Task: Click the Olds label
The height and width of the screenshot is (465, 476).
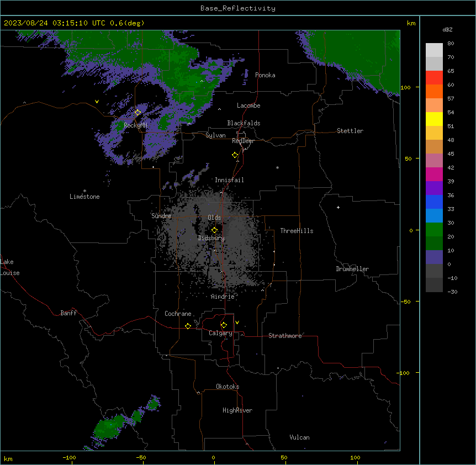Action: tap(214, 218)
